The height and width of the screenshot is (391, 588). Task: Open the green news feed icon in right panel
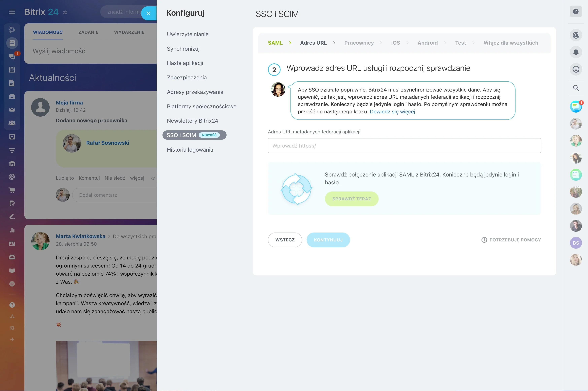[576, 175]
